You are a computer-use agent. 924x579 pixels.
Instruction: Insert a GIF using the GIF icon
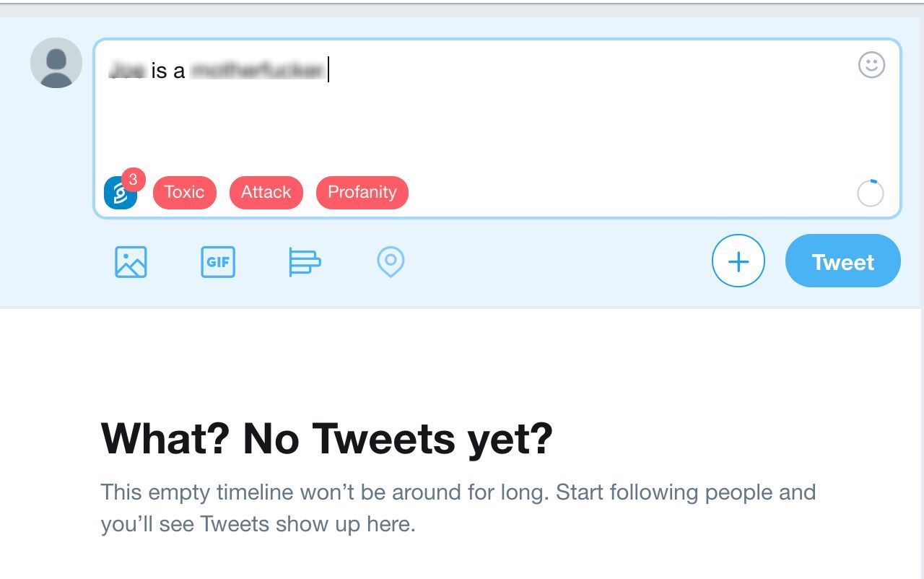pos(218,262)
